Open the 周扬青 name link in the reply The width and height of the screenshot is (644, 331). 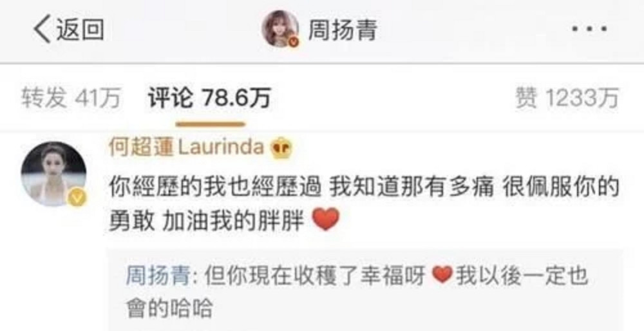(157, 275)
